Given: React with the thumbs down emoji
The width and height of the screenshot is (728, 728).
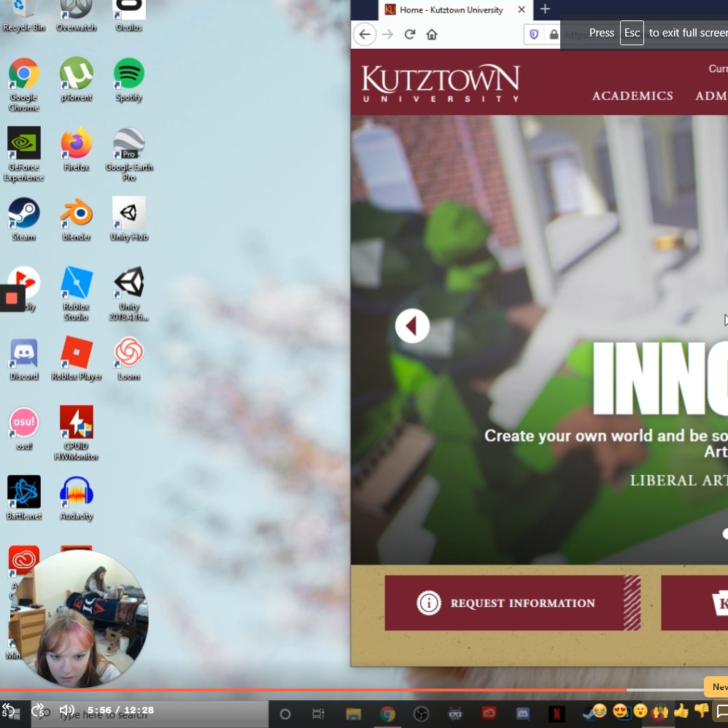Looking at the screenshot, I should pos(702,710).
